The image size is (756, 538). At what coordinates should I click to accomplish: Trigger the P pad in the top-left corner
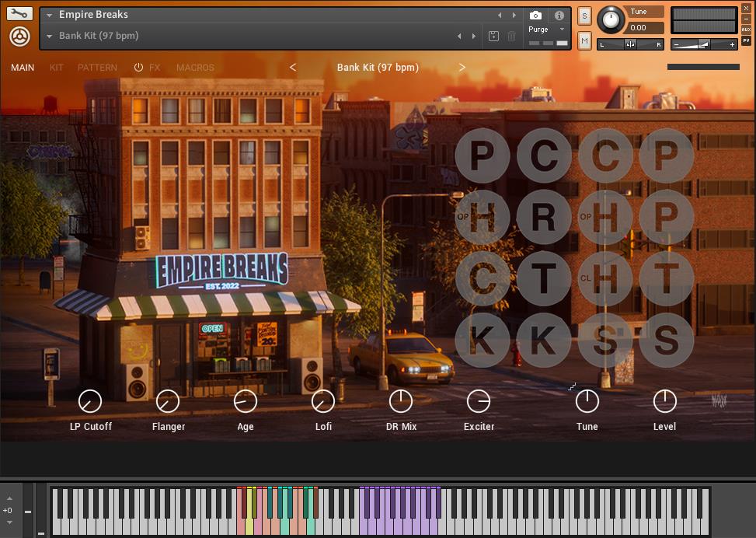(483, 155)
